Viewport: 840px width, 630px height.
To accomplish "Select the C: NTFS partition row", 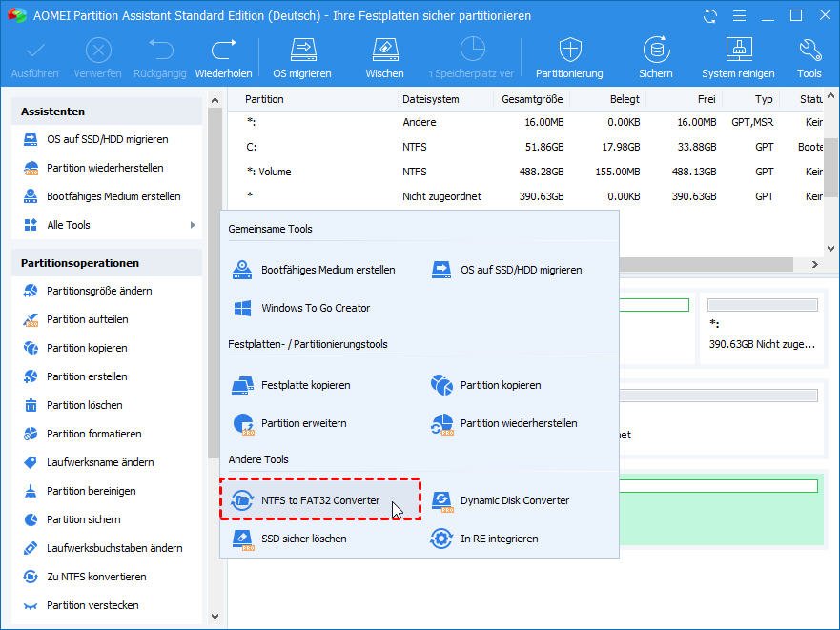I will [x=526, y=147].
